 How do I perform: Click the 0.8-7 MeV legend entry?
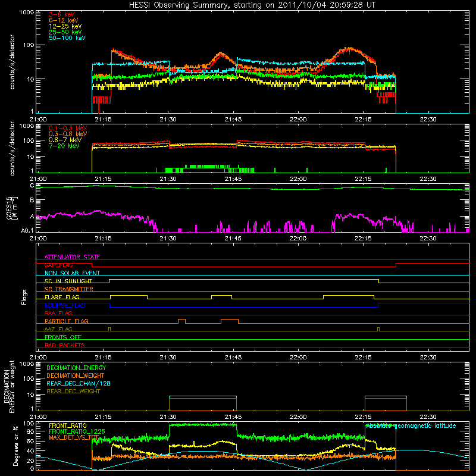coord(65,140)
